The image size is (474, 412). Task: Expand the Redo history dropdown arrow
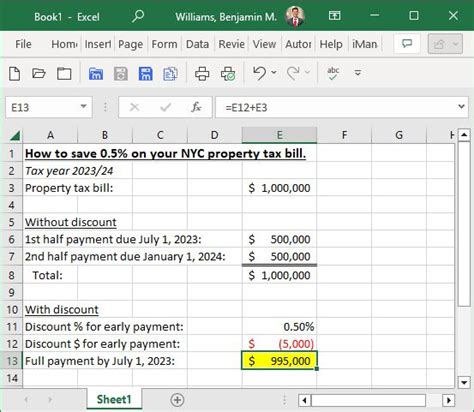click(307, 72)
